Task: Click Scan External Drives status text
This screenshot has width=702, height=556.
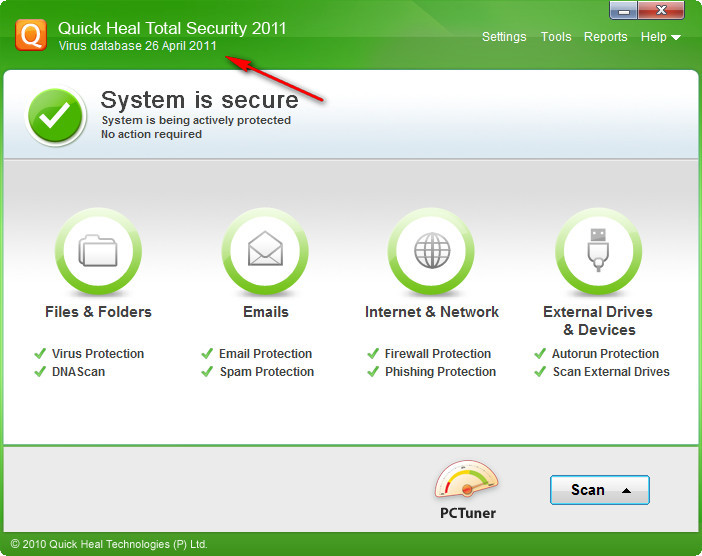Action: point(611,372)
